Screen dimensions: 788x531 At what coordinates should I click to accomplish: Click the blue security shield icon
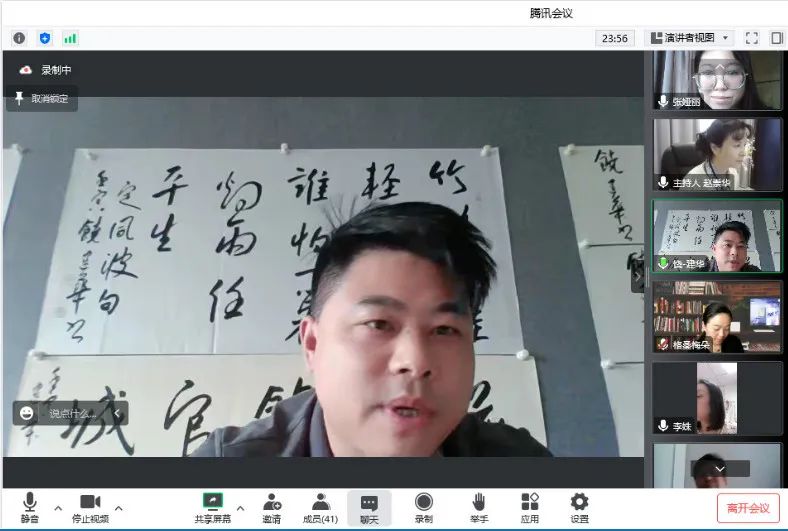pyautogui.click(x=44, y=38)
